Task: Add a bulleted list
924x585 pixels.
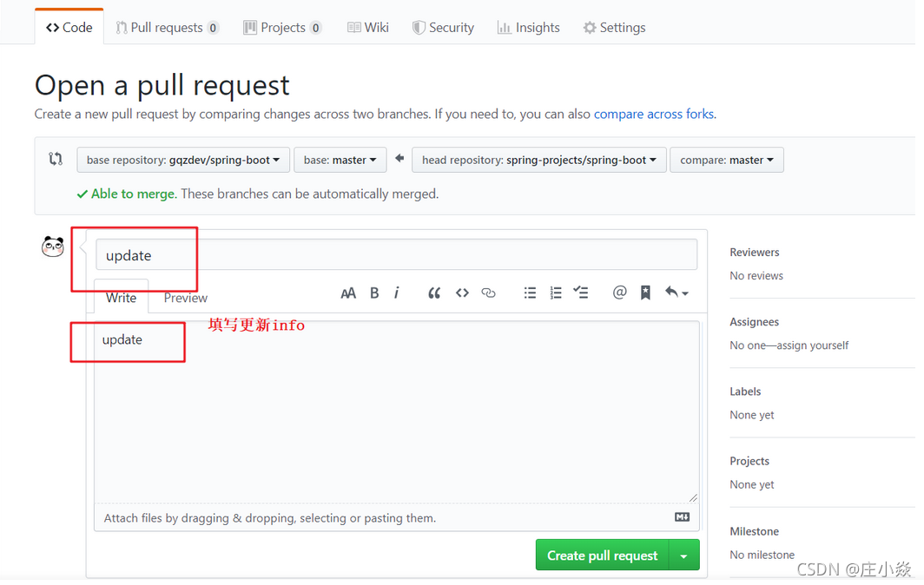Action: point(530,292)
